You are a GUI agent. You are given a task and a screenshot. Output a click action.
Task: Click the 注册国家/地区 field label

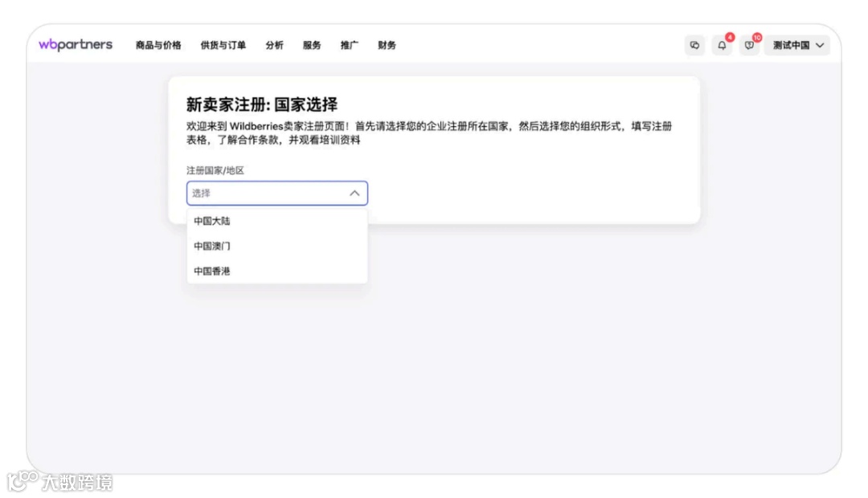[215, 170]
